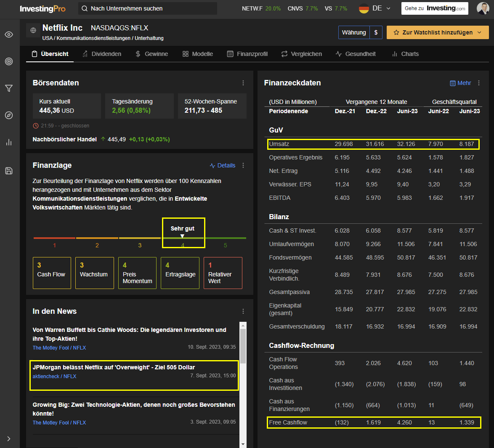Click the InvestingPro logo
Image resolution: width=494 pixels, height=448 pixels.
[42, 8]
